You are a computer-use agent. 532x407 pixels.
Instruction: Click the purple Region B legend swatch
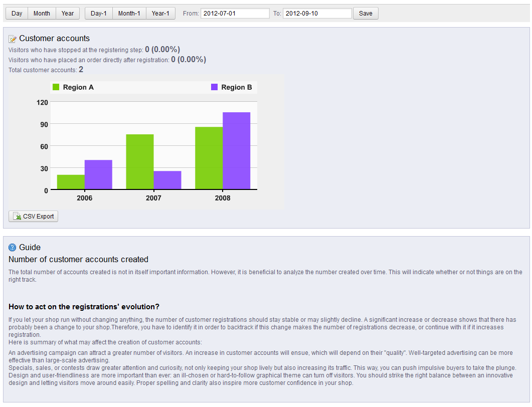[x=215, y=87]
